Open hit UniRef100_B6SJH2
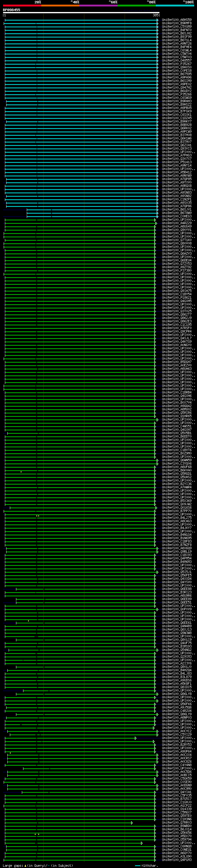The image size is (197, 868). [177, 33]
